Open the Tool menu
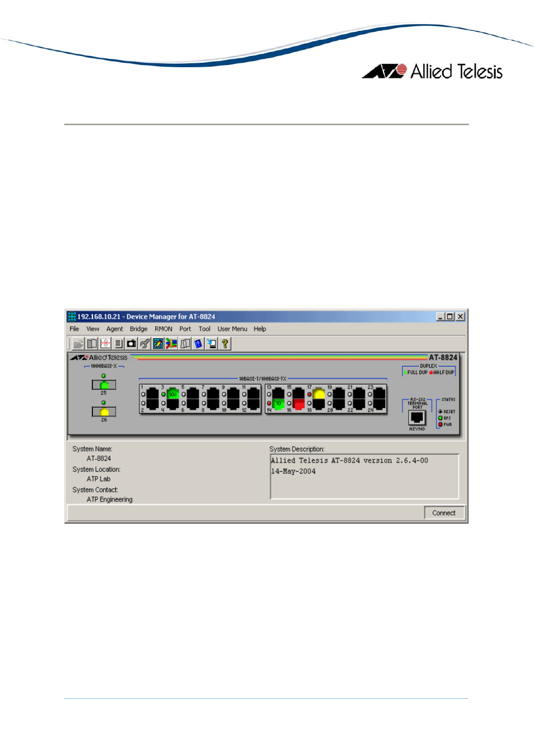 (204, 329)
